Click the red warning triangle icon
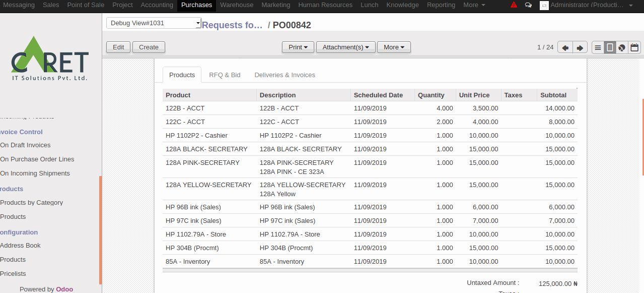Image resolution: width=644 pixels, height=293 pixels. click(514, 5)
